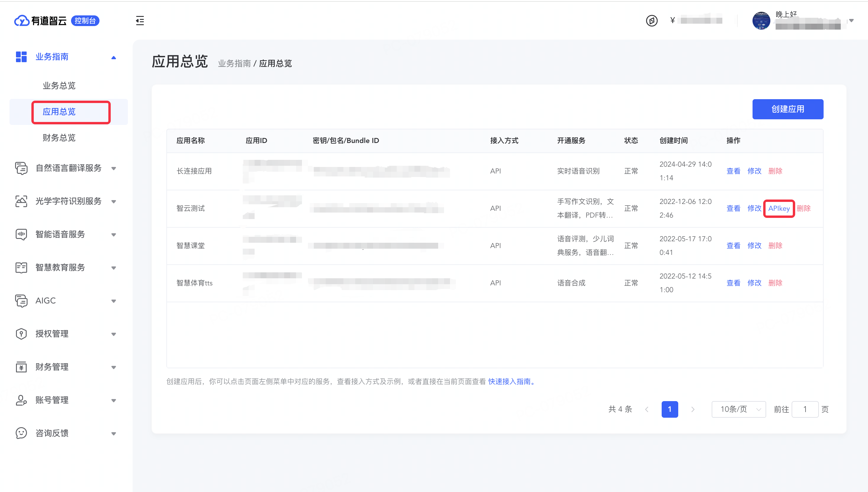868x492 pixels.
Task: Open the 10条/页 page size dropdown
Action: 739,409
